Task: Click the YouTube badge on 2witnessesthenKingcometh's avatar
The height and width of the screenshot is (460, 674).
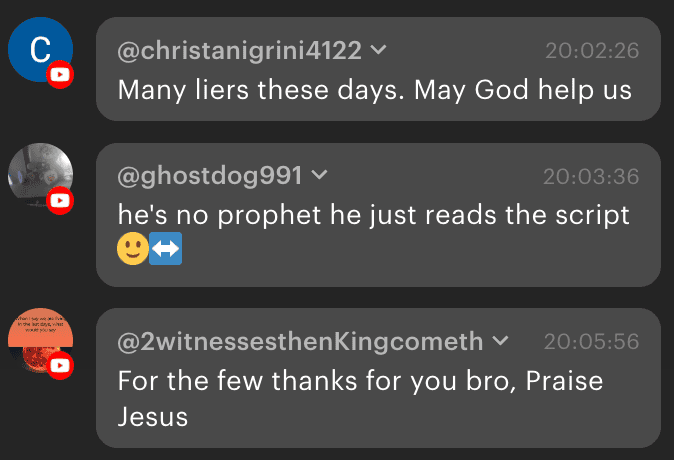Action: tap(61, 366)
